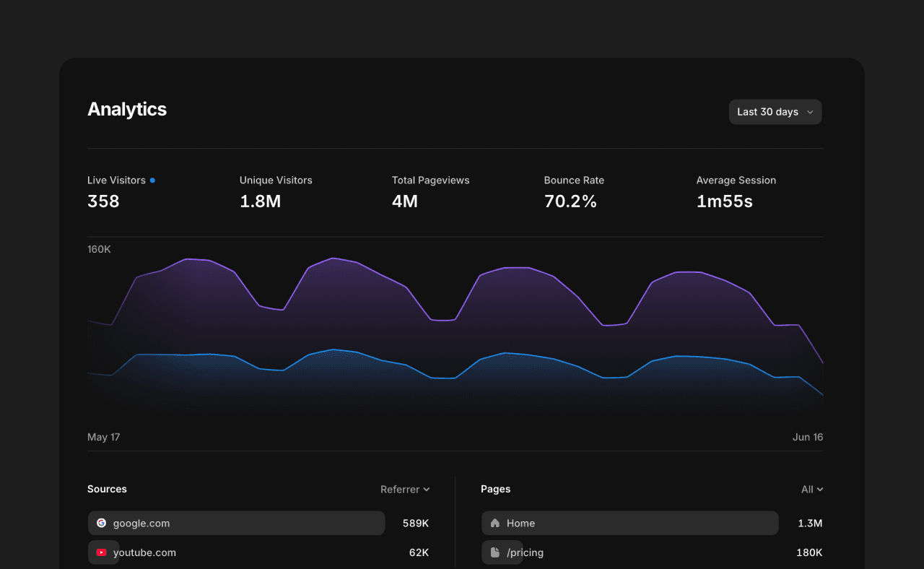Select the /pricing page row

pos(652,552)
